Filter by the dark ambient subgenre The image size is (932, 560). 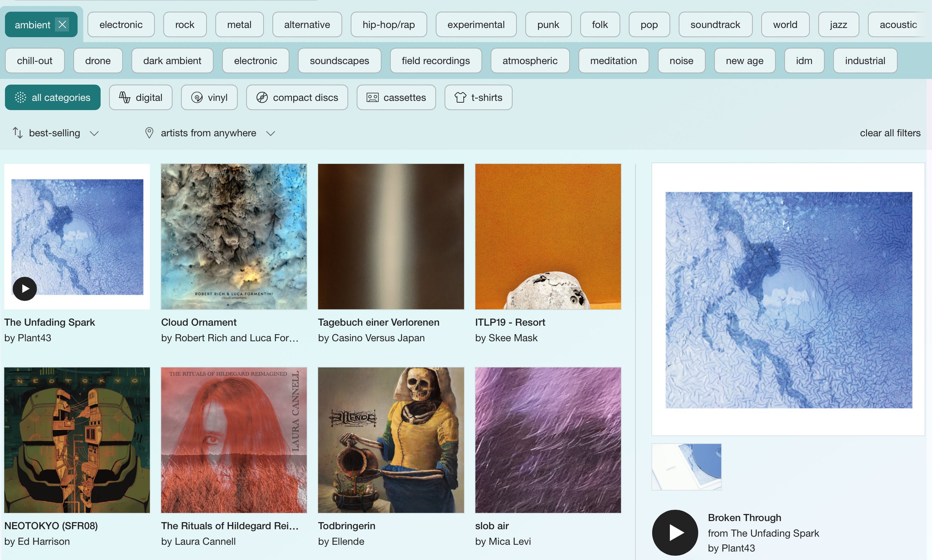tap(172, 61)
